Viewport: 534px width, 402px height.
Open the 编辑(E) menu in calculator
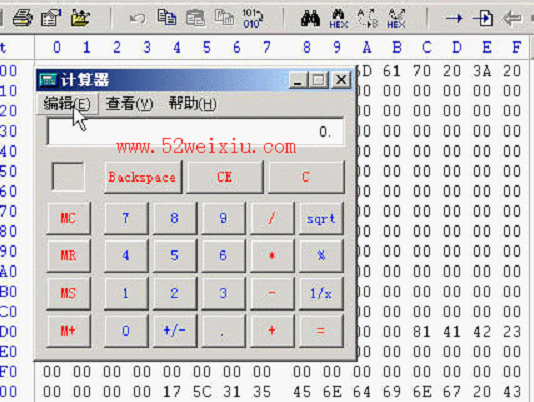(67, 104)
